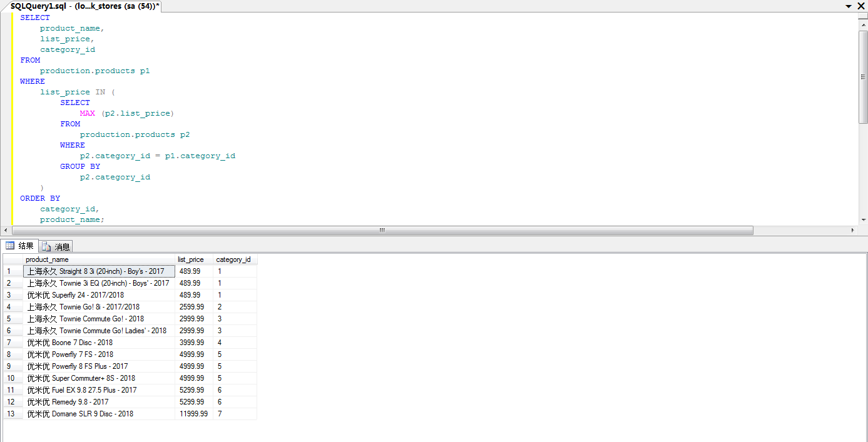Image resolution: width=868 pixels, height=442 pixels.
Task: Select the category_id column header
Action: coord(235,259)
